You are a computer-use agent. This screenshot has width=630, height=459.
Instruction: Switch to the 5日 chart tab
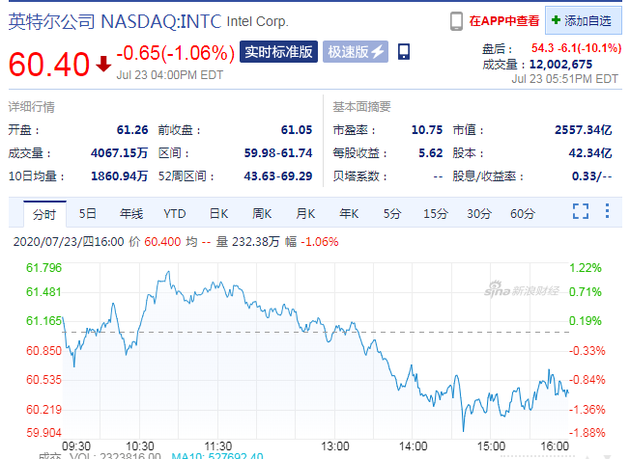pyautogui.click(x=88, y=213)
